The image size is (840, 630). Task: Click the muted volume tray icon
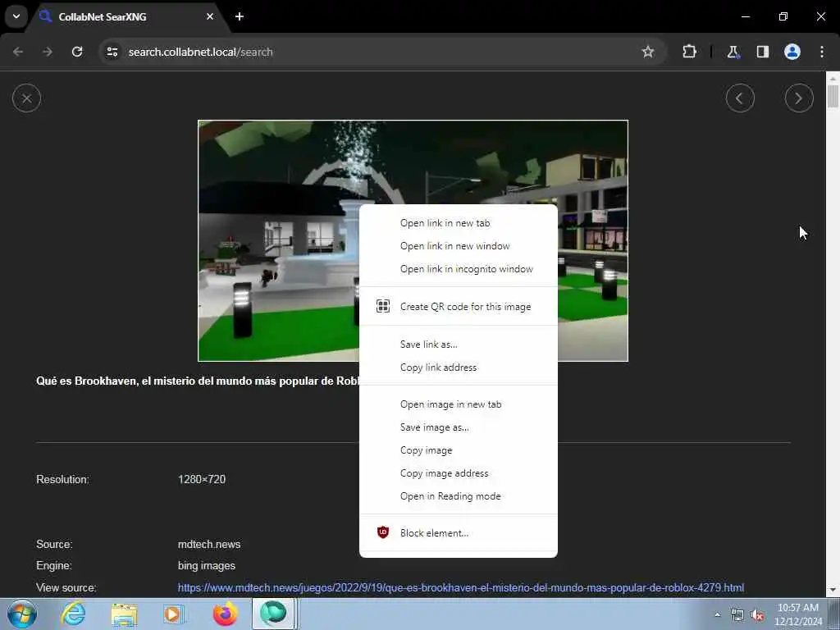pos(757,615)
